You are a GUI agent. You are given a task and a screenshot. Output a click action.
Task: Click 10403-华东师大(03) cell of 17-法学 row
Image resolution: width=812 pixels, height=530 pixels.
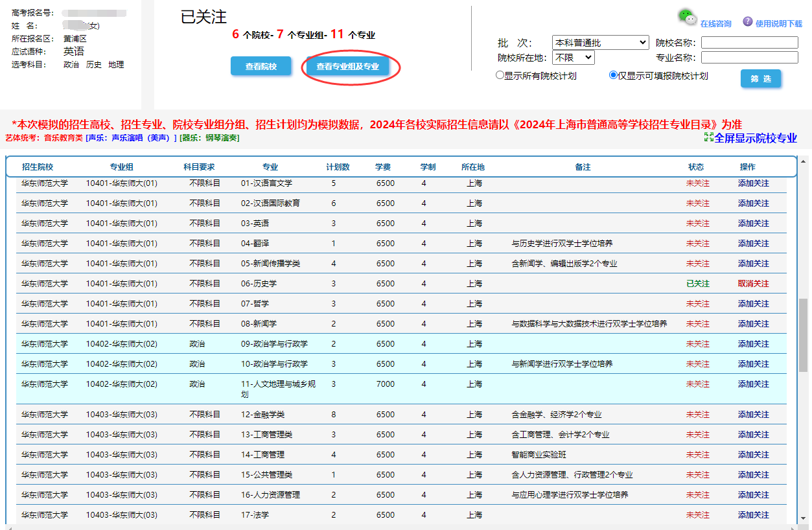[x=122, y=515]
